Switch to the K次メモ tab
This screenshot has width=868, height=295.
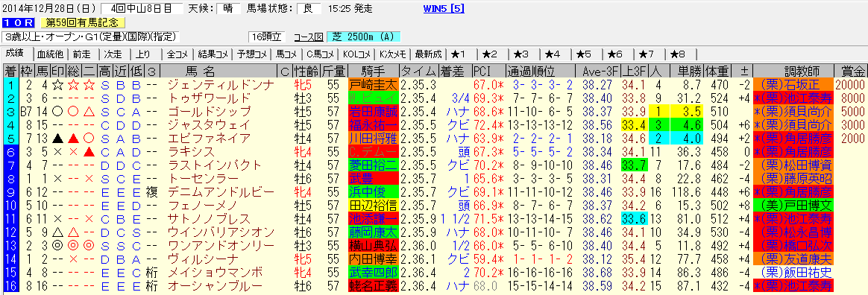coord(394,54)
